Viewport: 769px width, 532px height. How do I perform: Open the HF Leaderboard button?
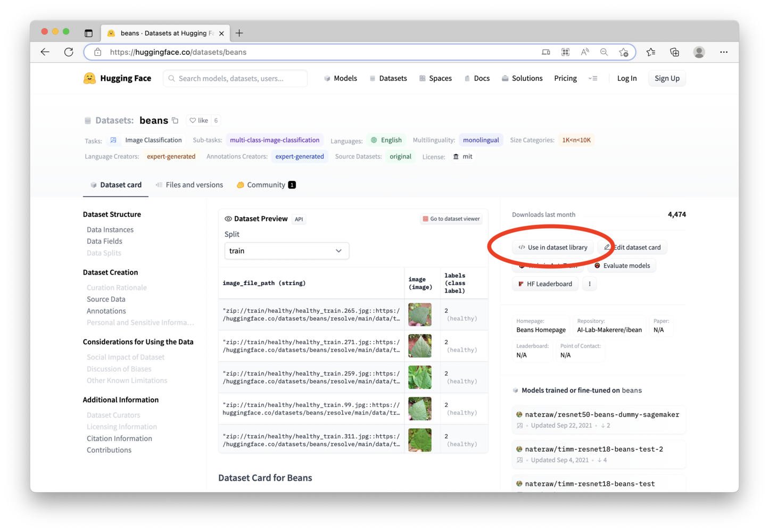tap(545, 284)
